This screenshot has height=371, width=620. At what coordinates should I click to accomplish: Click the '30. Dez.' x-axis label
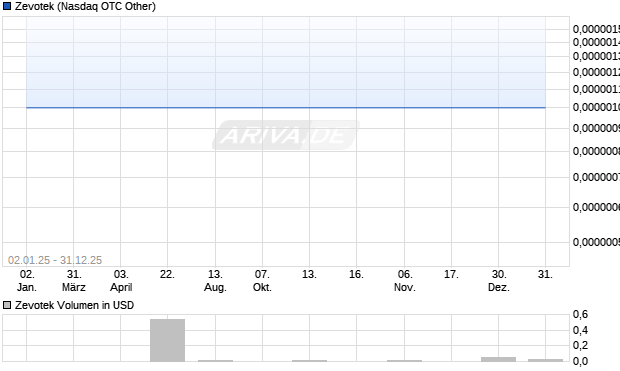499,280
